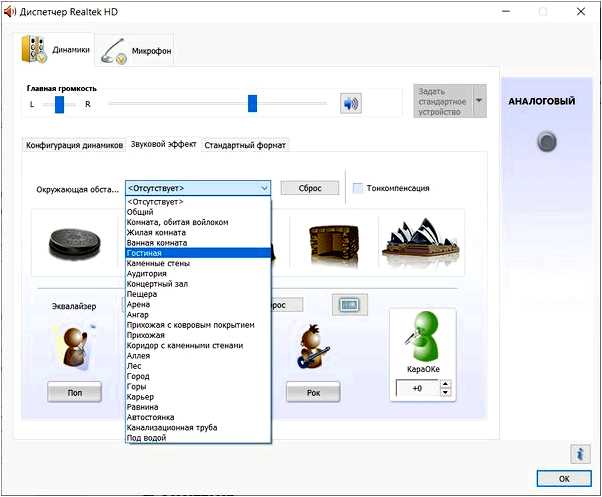Choose Ванная комната option
Image resolution: width=602 pixels, height=497 pixels.
[x=198, y=243]
